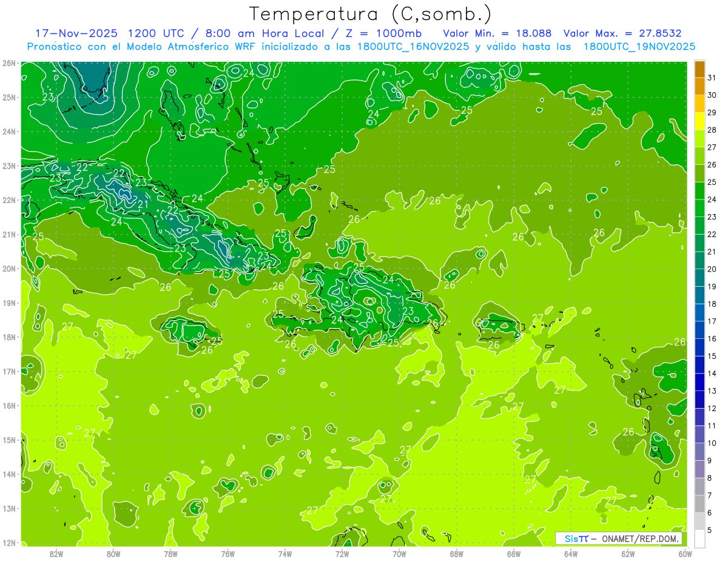This screenshot has height=562, width=728.
Task: Click the "20N" latitude axis label
Action: point(8,269)
